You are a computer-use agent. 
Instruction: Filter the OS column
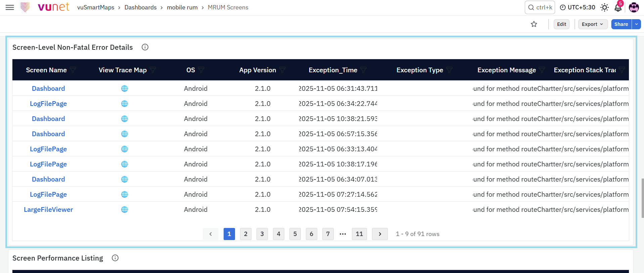(x=201, y=70)
